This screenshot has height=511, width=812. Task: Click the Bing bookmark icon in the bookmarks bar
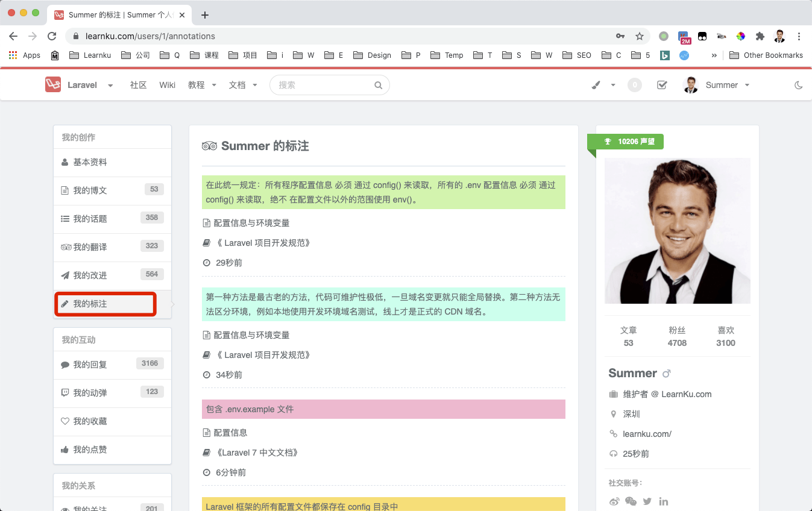(x=665, y=55)
